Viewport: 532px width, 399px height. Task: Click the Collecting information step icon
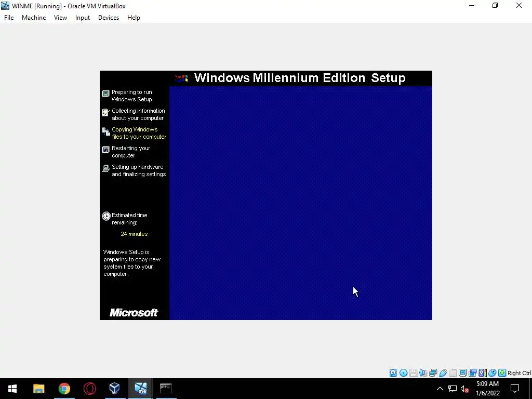pyautogui.click(x=106, y=112)
